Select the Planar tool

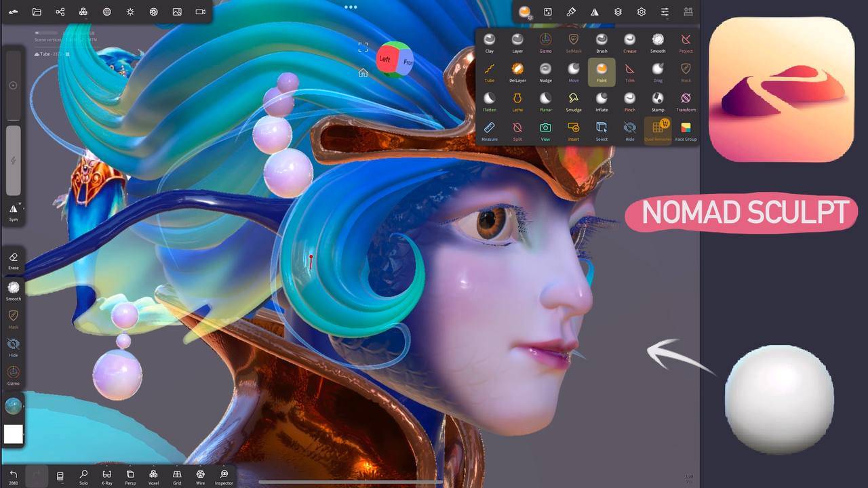click(x=545, y=102)
